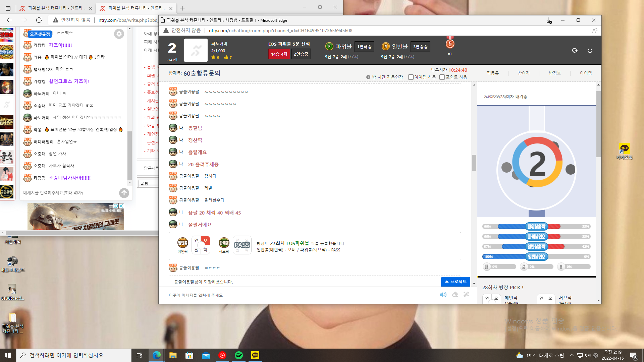
Task: Click the weather widget on the taskbar
Action: click(x=540, y=355)
